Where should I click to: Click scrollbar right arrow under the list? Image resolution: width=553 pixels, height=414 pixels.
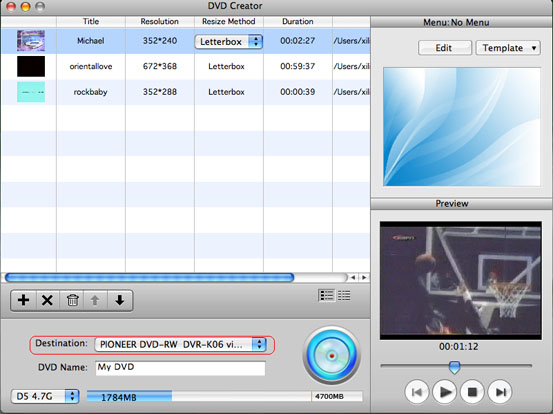click(364, 278)
